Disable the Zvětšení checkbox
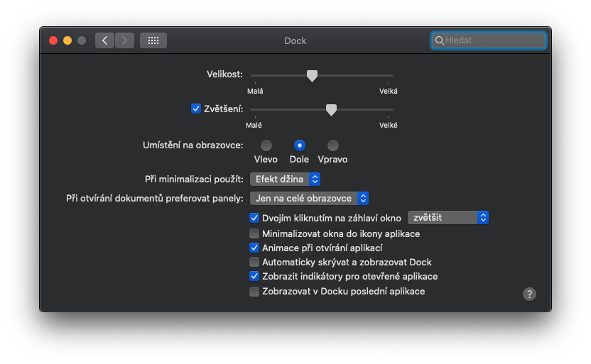591x364 pixels. 196,109
